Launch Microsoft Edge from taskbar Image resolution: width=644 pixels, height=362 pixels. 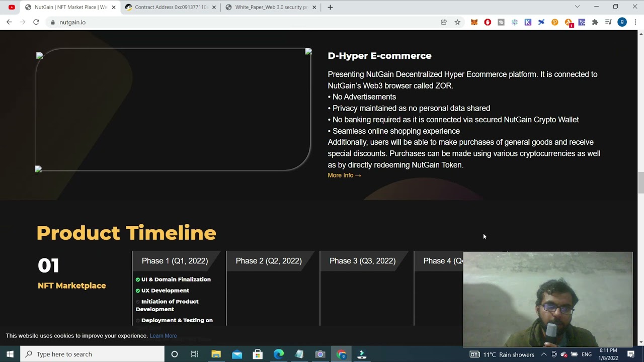click(279, 354)
